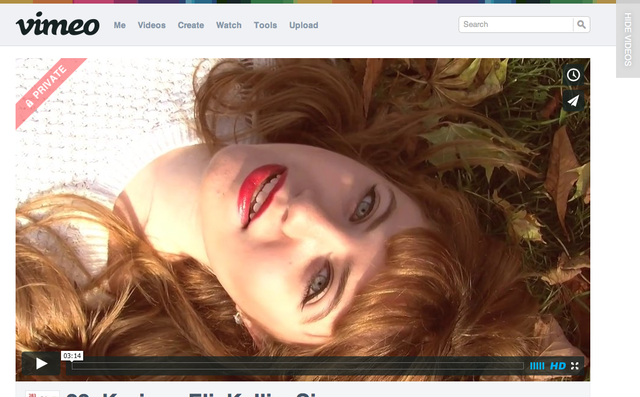This screenshot has width=640, height=397.
Task: Open the Watch menu
Action: click(229, 25)
